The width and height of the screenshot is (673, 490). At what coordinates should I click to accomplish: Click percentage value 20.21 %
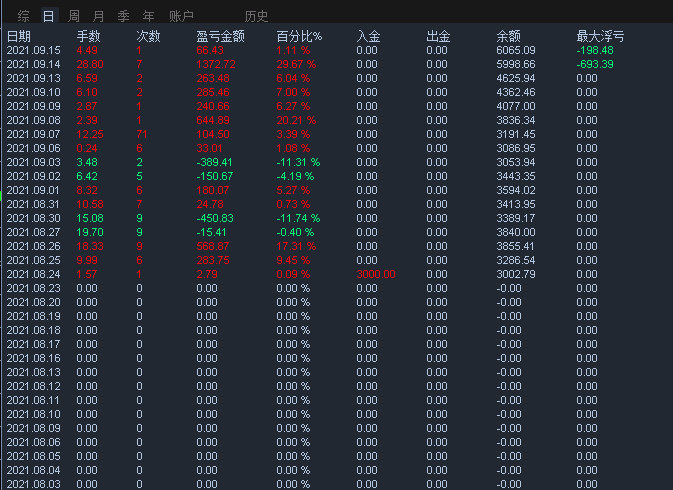click(x=296, y=120)
